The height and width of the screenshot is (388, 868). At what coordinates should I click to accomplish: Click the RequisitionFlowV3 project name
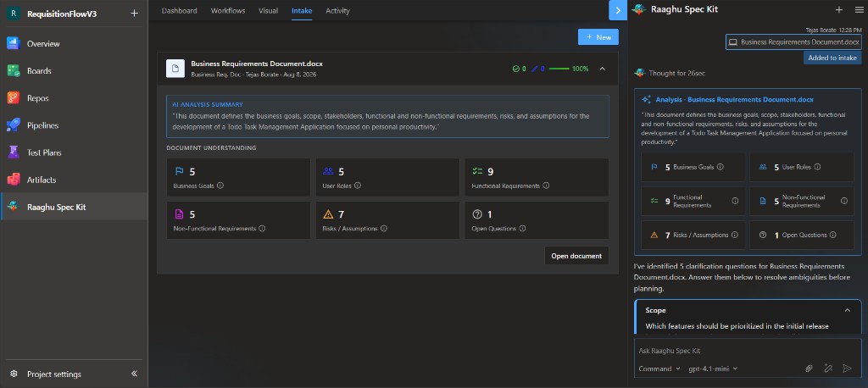tap(62, 14)
